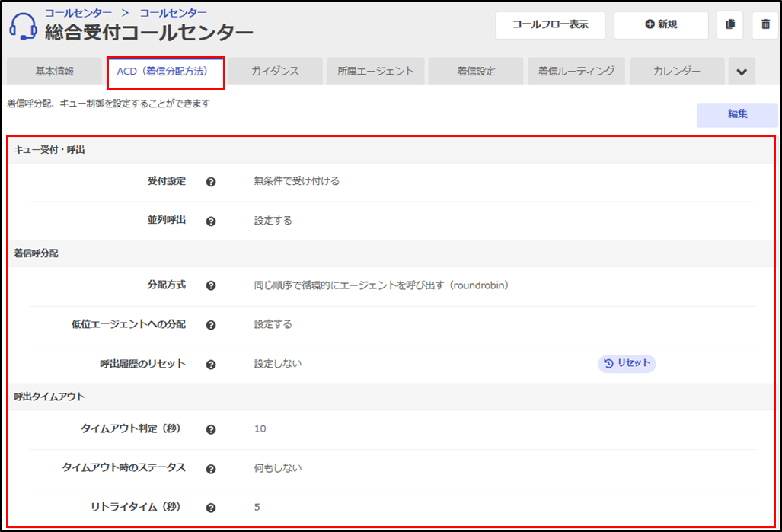This screenshot has width=782, height=532.
Task: Click the コールフロー表示 button
Action: [x=550, y=25]
